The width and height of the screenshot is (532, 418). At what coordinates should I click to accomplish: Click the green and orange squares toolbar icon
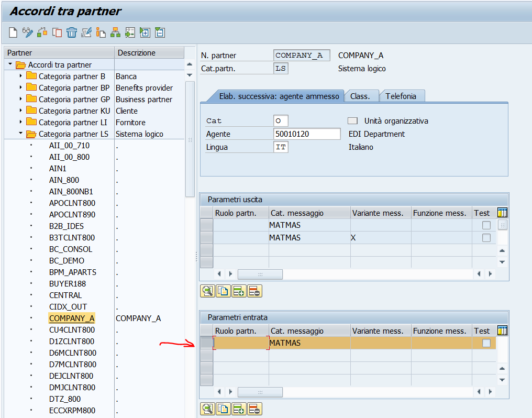pos(42,32)
